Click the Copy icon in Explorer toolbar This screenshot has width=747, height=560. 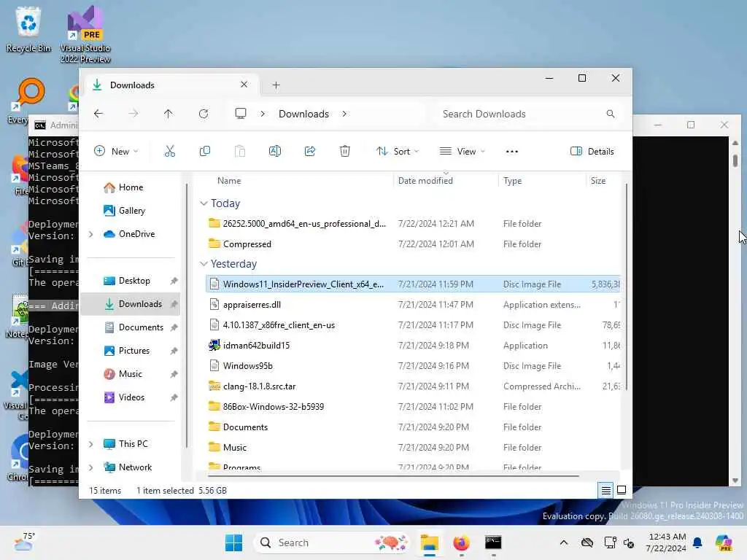[205, 152]
